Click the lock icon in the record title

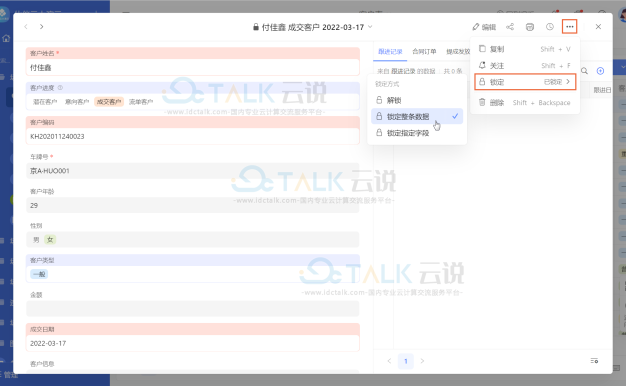pyautogui.click(x=256, y=27)
